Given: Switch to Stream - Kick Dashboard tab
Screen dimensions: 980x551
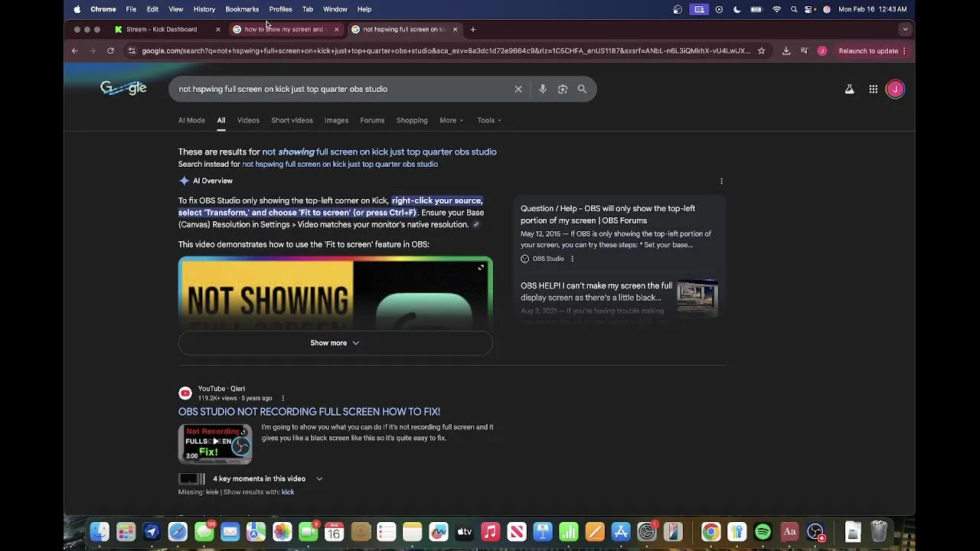Looking at the screenshot, I should click(x=162, y=29).
